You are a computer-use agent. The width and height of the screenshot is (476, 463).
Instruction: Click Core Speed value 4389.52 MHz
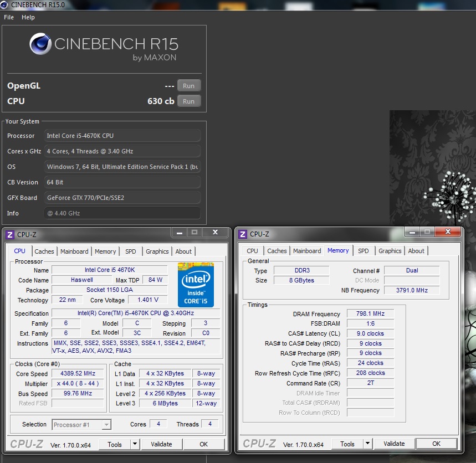[x=78, y=373]
